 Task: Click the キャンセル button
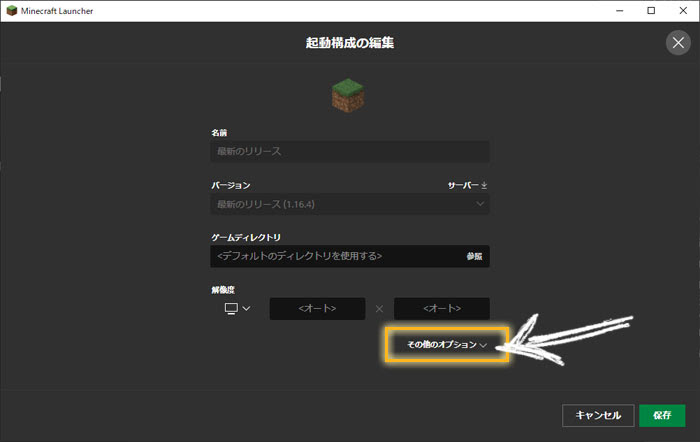coord(598,415)
